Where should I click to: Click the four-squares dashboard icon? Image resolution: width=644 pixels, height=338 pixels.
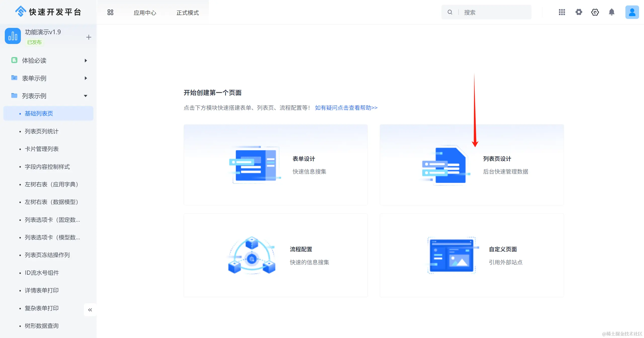click(x=110, y=12)
